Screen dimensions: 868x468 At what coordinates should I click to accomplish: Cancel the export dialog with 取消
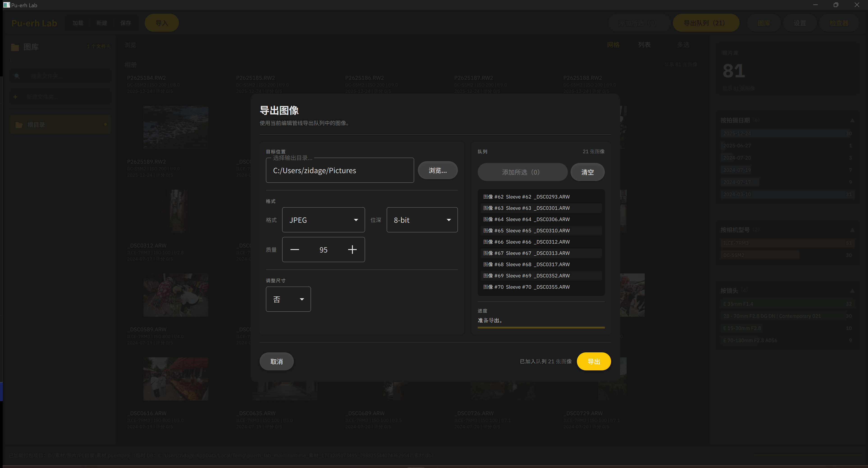276,361
